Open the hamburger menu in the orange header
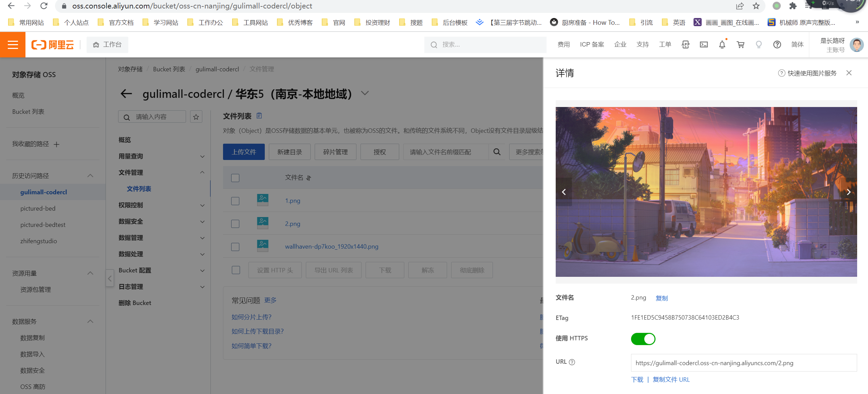 coord(13,44)
